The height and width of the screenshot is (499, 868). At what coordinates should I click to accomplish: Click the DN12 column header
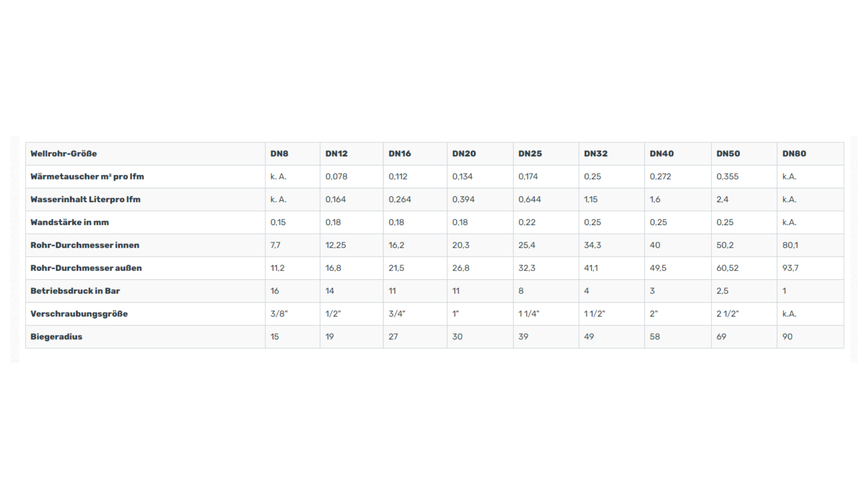tap(336, 154)
